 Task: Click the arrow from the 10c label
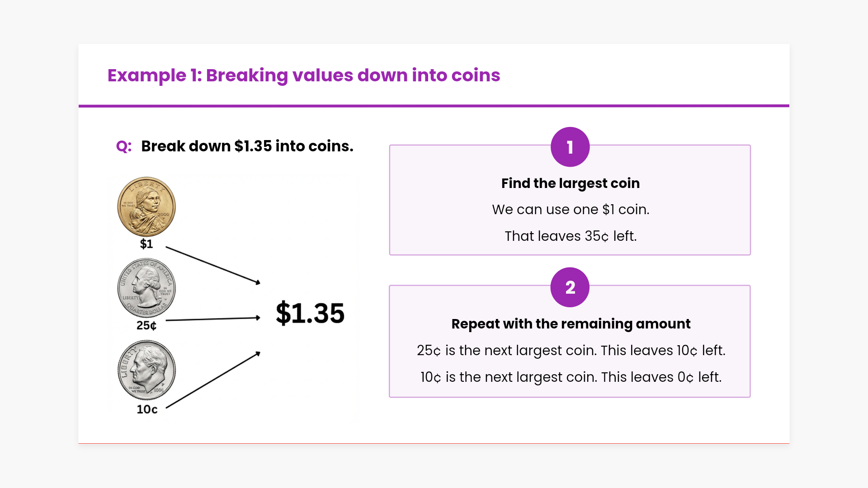coord(212,380)
